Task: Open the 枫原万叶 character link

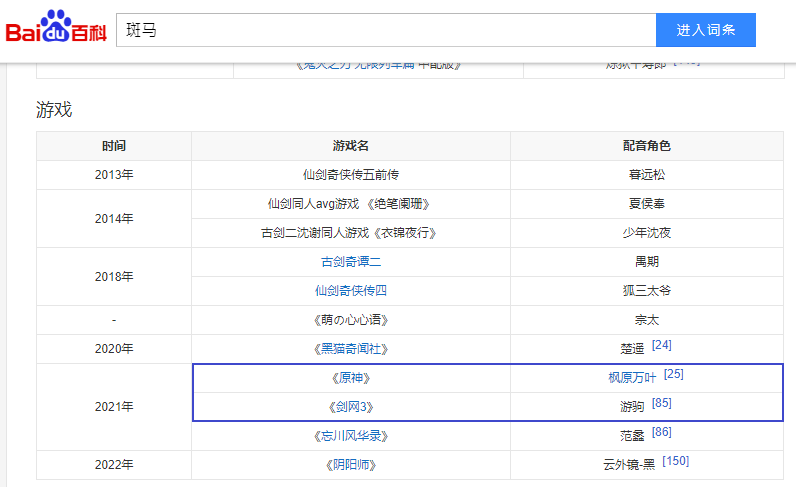Action: 632,378
